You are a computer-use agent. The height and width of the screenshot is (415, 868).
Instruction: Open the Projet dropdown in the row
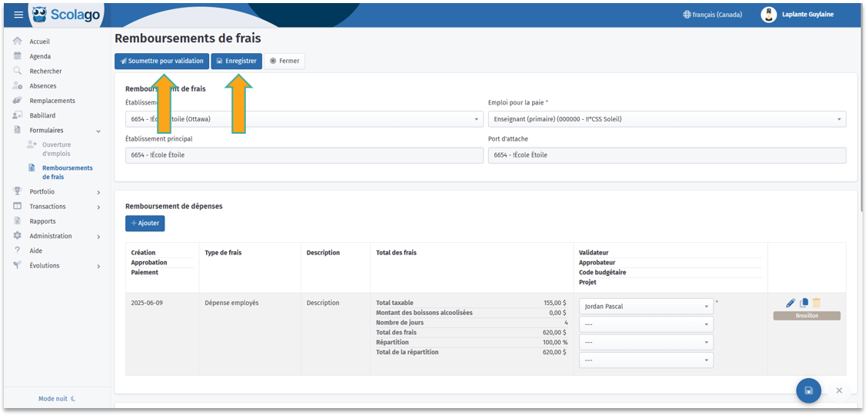tap(646, 360)
